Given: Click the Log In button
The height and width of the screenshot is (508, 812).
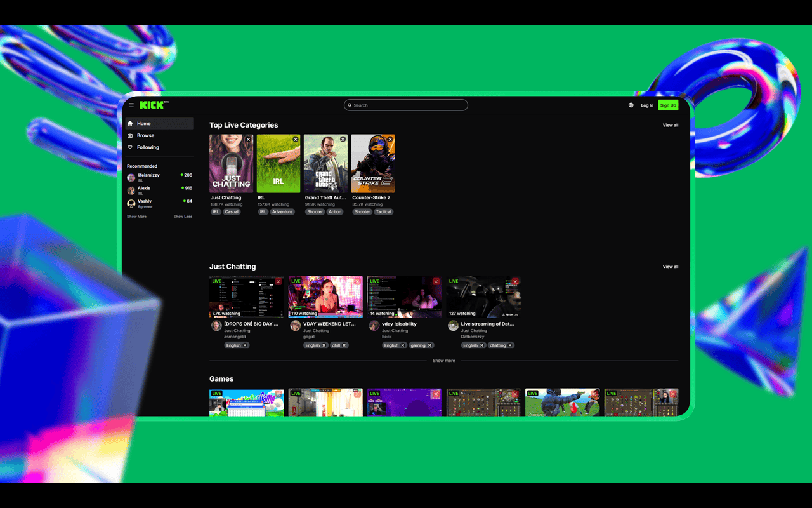Looking at the screenshot, I should [x=647, y=105].
